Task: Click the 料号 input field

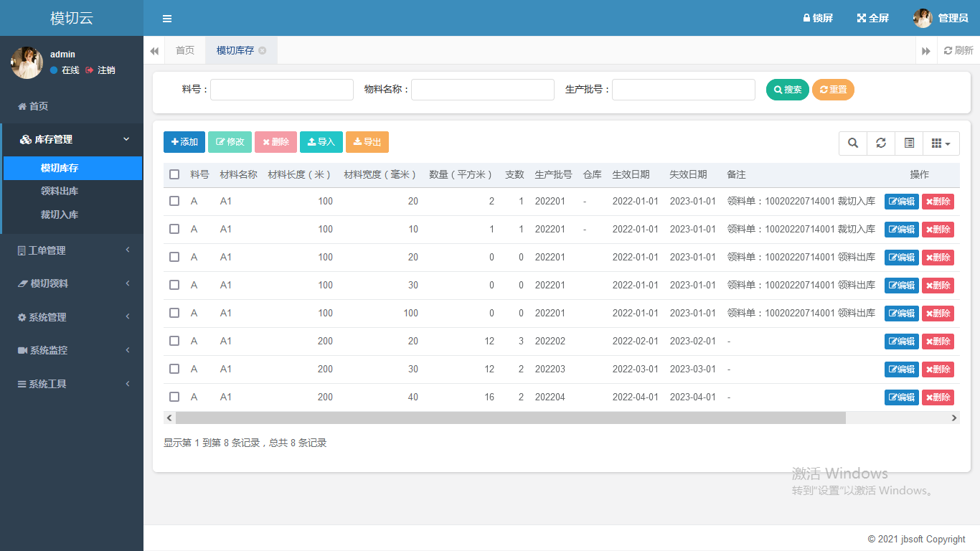Action: pyautogui.click(x=281, y=89)
